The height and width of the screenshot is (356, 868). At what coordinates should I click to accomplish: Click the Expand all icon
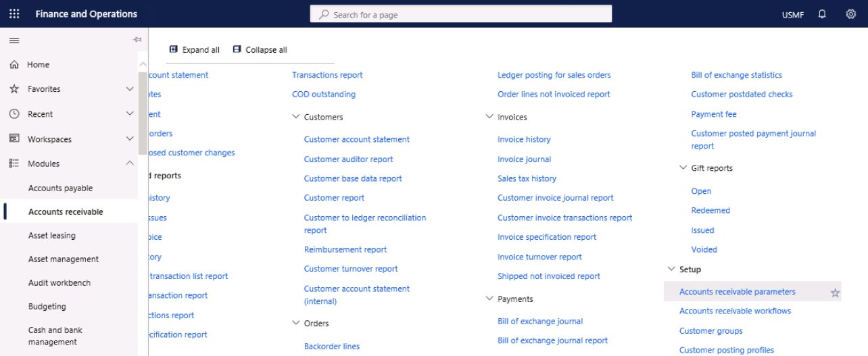click(x=173, y=49)
